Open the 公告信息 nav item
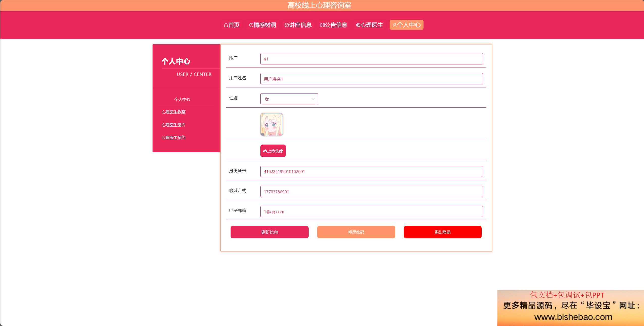Viewport: 644px width, 326px height. tap(334, 25)
